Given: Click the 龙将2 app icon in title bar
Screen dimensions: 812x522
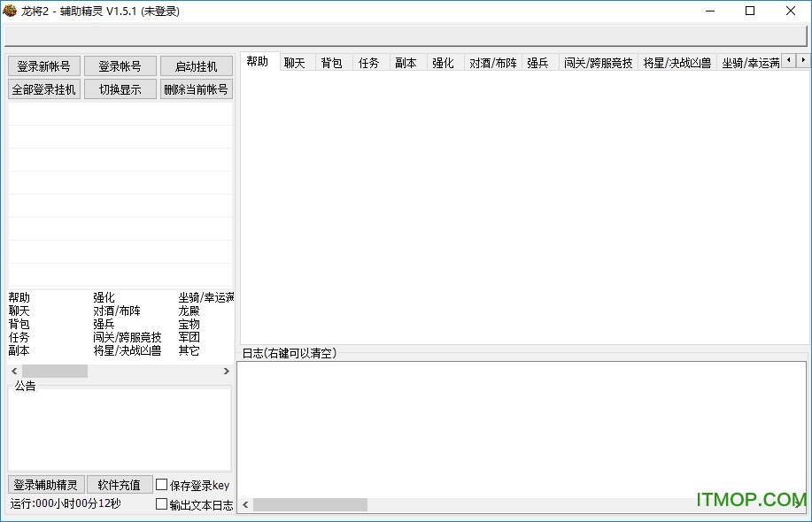Looking at the screenshot, I should click(x=11, y=11).
